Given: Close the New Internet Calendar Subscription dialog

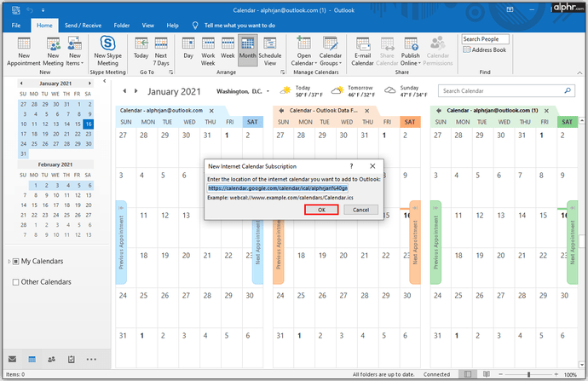Looking at the screenshot, I should 372,166.
